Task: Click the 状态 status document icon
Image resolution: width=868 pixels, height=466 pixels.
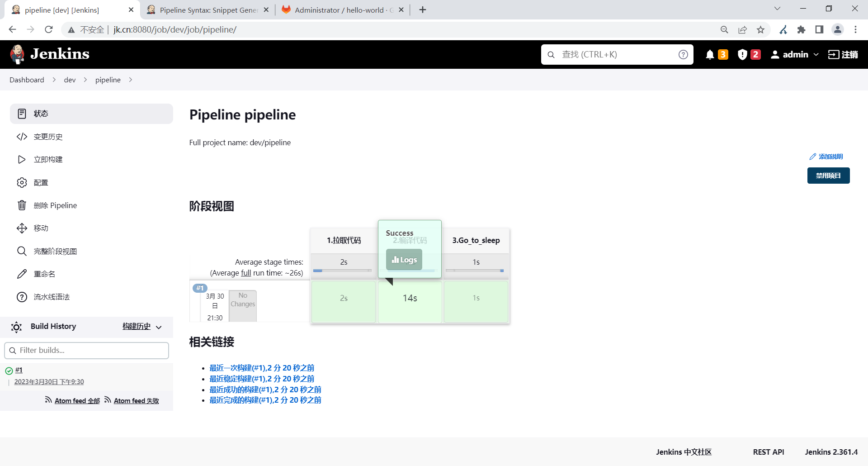Action: click(x=22, y=114)
